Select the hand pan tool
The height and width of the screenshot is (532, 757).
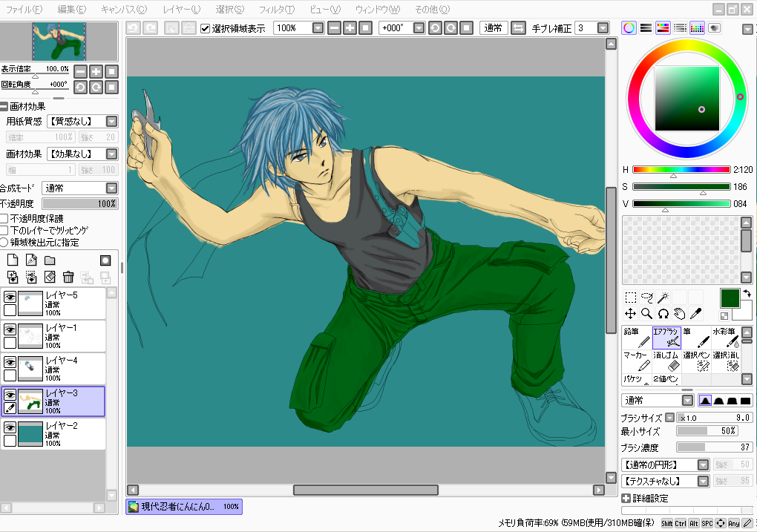click(x=679, y=314)
